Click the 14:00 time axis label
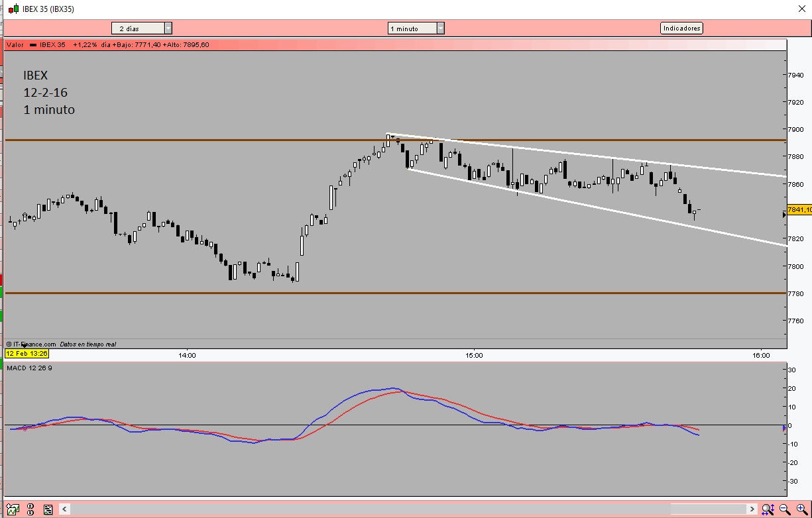This screenshot has height=518, width=812. tap(188, 356)
